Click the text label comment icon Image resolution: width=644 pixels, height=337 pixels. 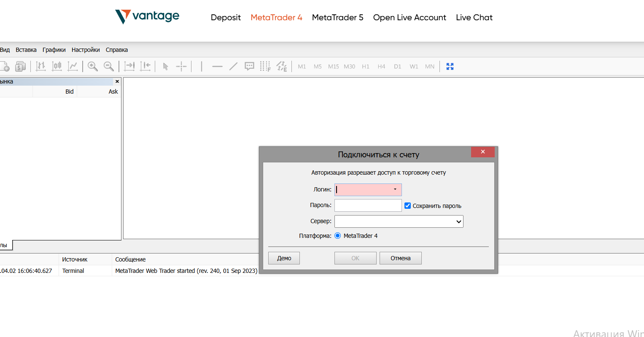pyautogui.click(x=249, y=66)
